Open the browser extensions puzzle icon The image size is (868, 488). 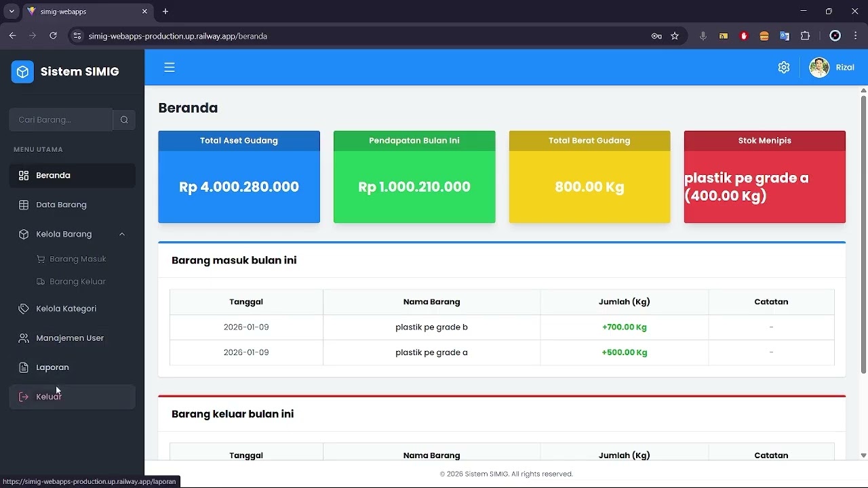[806, 36]
